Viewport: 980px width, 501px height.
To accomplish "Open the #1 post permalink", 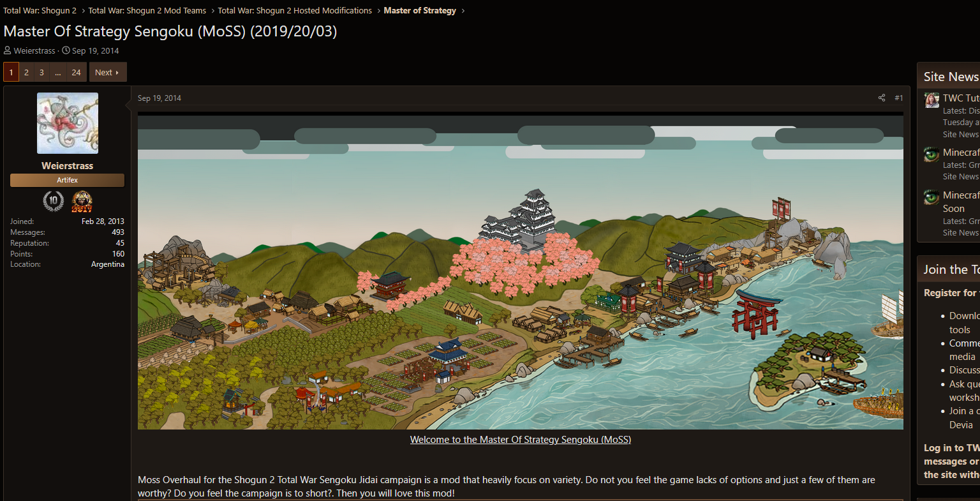I will tap(898, 98).
